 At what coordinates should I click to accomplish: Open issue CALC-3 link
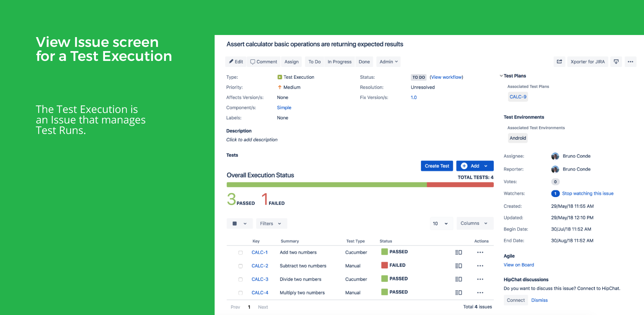pyautogui.click(x=260, y=279)
